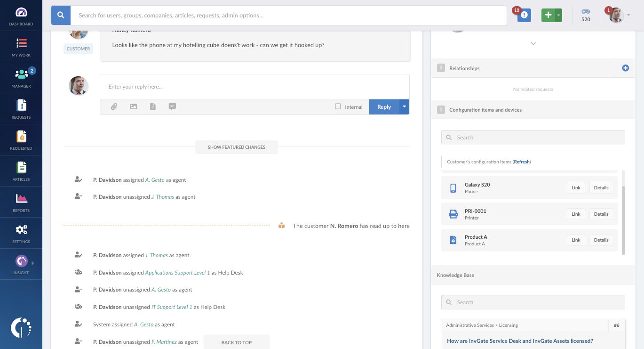Click Administrative Services > Licensing breadcrumb
644x349 pixels.
coord(482,325)
